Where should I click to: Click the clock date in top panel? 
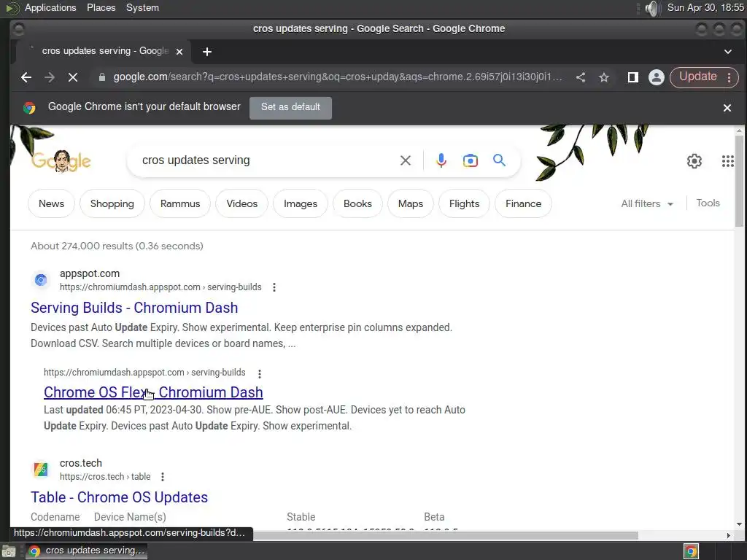pos(705,7)
